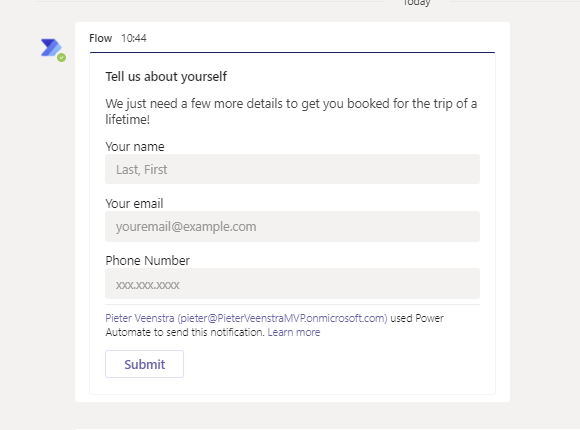This screenshot has height=430, width=580.
Task: Focus the Your email input field
Action: click(292, 226)
